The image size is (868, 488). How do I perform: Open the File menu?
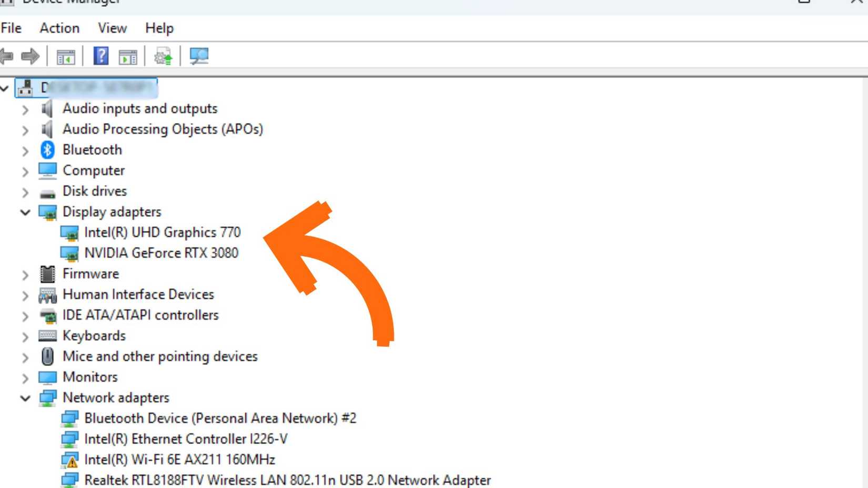tap(11, 28)
